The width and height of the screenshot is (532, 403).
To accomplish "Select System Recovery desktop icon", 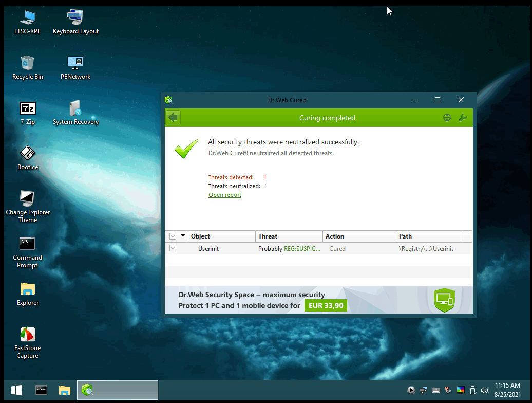I will pyautogui.click(x=75, y=113).
